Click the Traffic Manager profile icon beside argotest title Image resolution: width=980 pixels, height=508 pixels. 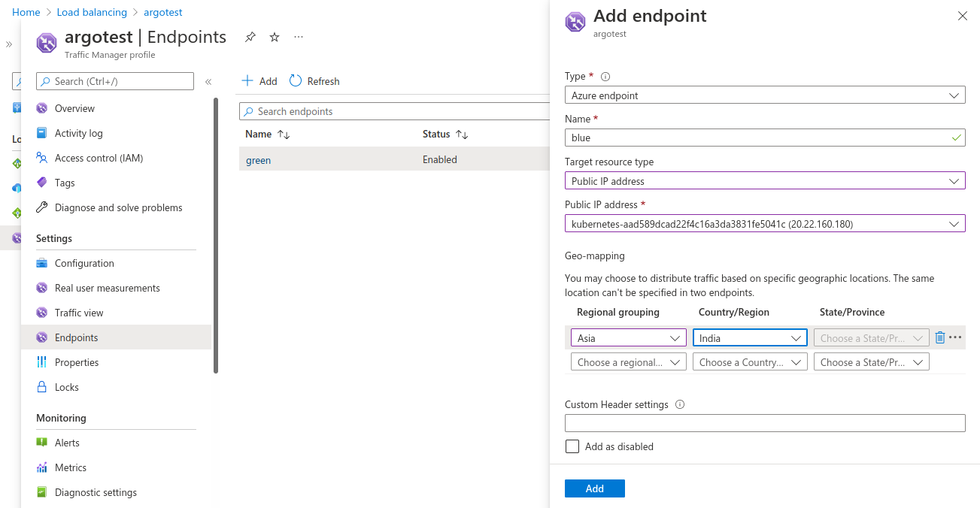click(47, 44)
